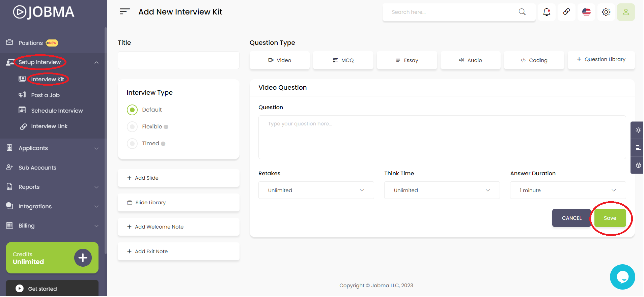Go to Schedule Interview

pos(57,111)
